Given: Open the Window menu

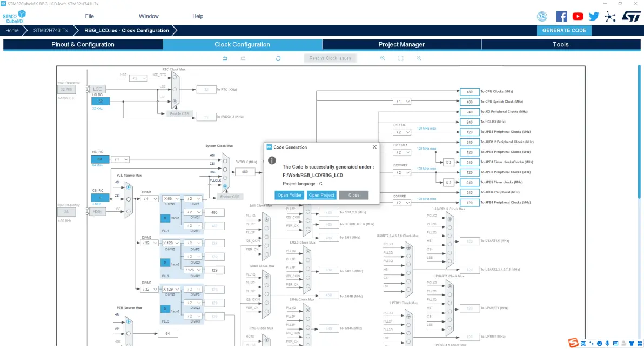Looking at the screenshot, I should 149,16.
